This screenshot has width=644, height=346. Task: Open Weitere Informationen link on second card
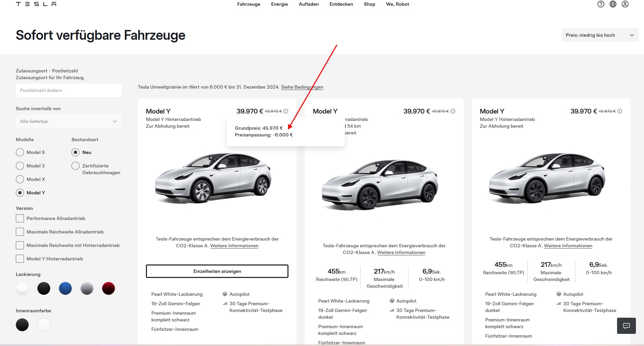point(401,253)
